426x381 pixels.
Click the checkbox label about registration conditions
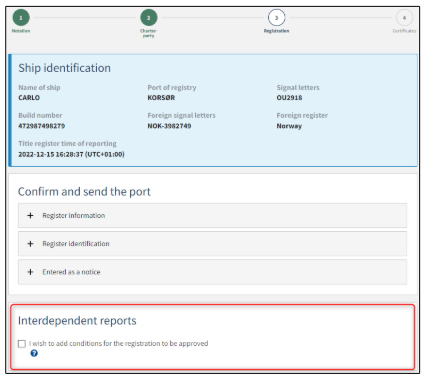[x=118, y=343]
